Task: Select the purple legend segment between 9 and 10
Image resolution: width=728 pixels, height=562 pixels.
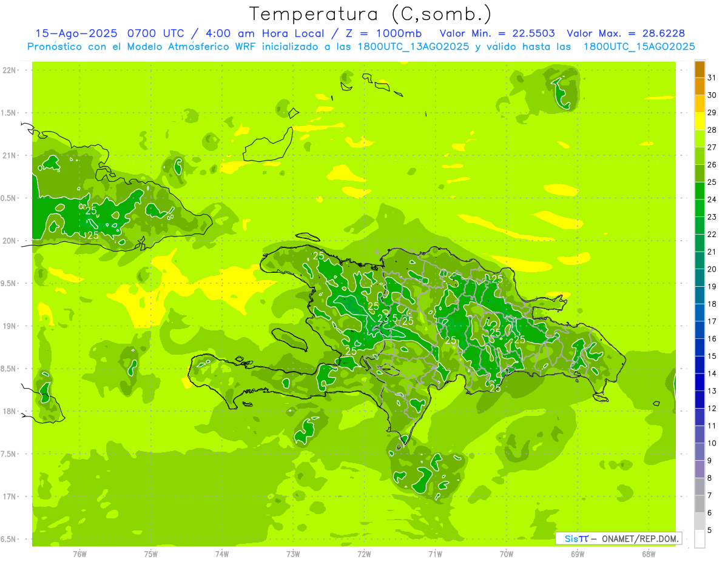Action: pos(699,452)
